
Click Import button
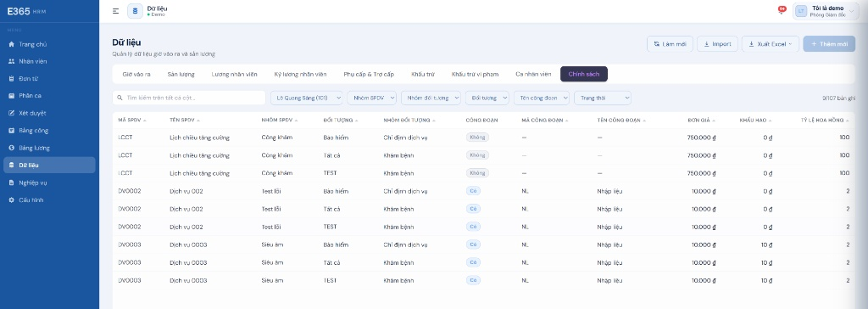pos(717,44)
